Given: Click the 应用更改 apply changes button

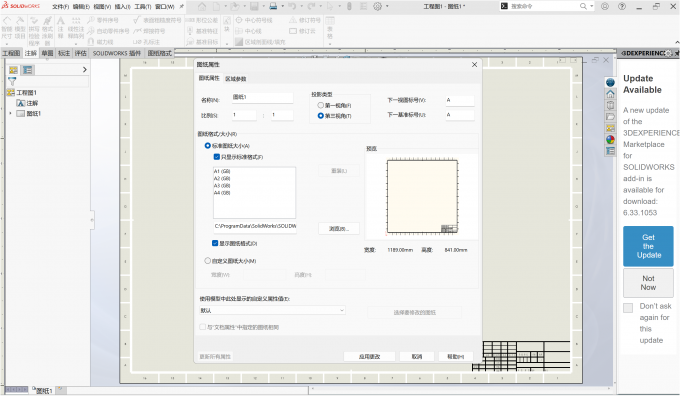Looking at the screenshot, I should [369, 357].
